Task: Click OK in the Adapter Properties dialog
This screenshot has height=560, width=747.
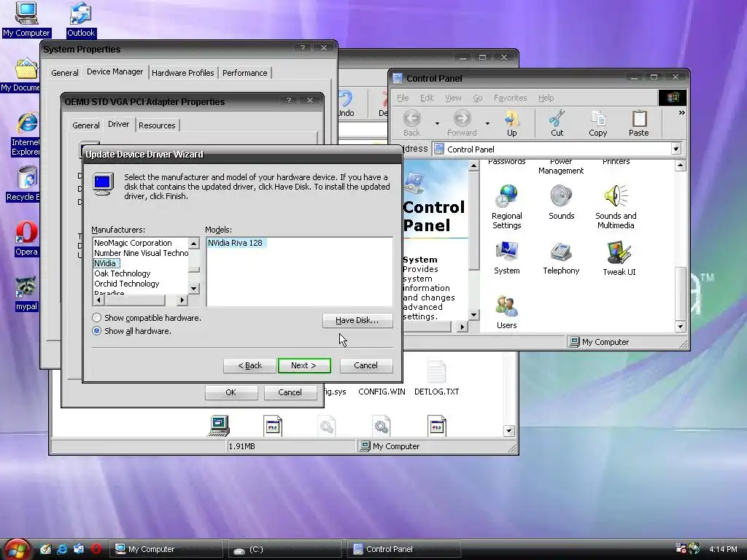Action: (x=231, y=392)
